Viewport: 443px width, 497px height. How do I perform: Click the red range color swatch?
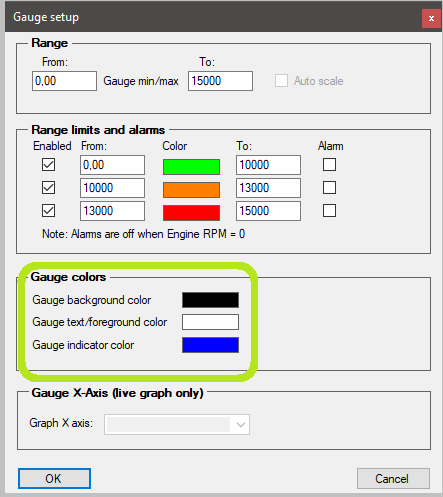point(191,213)
